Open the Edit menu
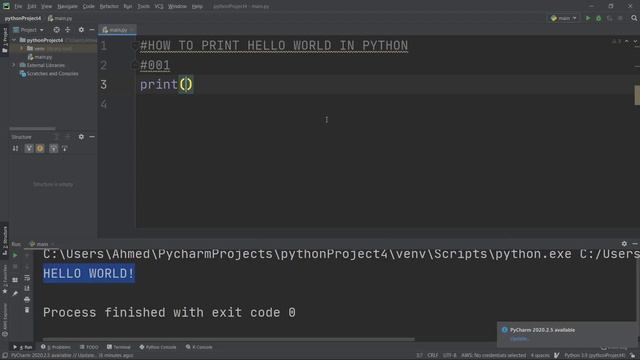Image resolution: width=640 pixels, height=360 pixels. 31,6
